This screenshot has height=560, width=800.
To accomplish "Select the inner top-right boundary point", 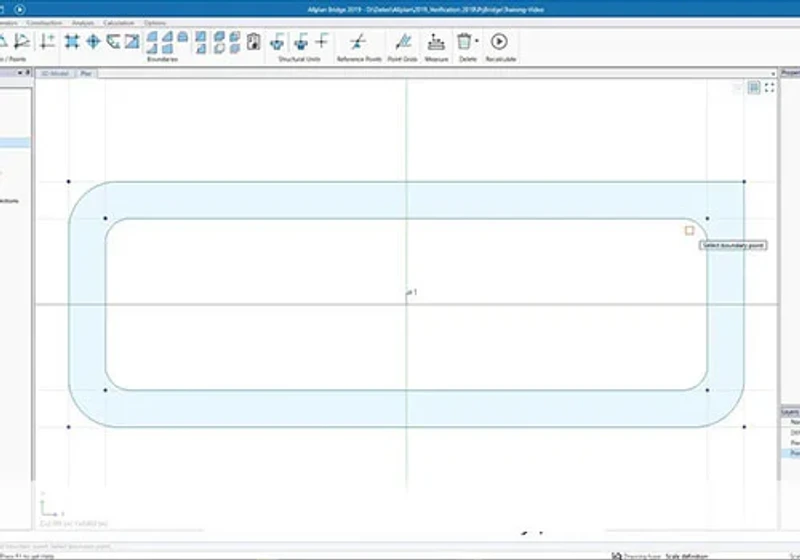I will click(x=707, y=218).
